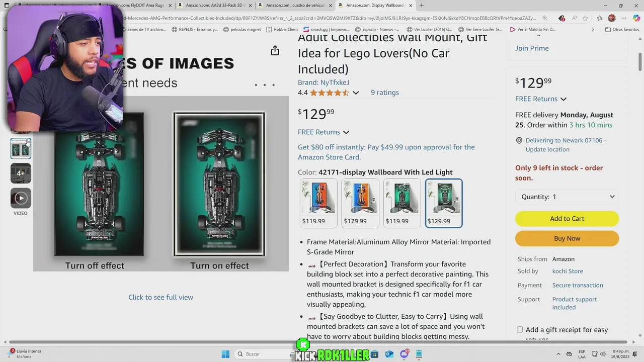Open the peliculas magnet bookmark
Screen dimensions: 644x362
pos(242,30)
